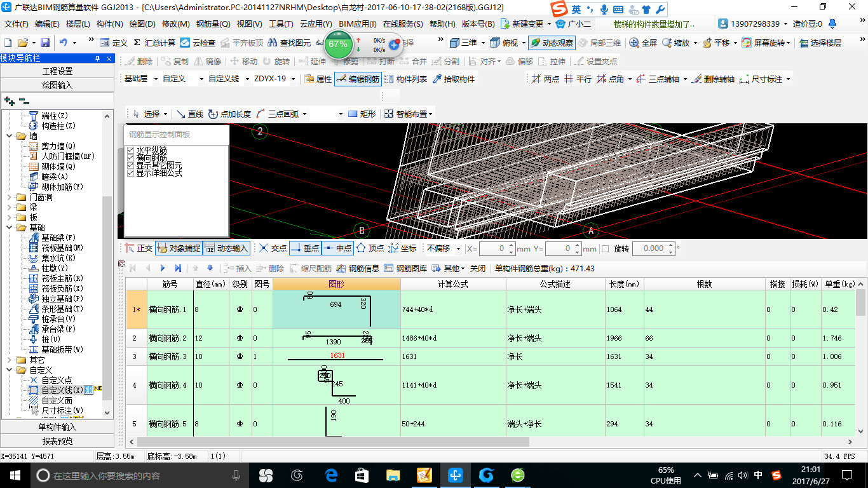Activate 动态观察 dynamic orbit
This screenshot has width=868, height=488.
click(x=552, y=43)
